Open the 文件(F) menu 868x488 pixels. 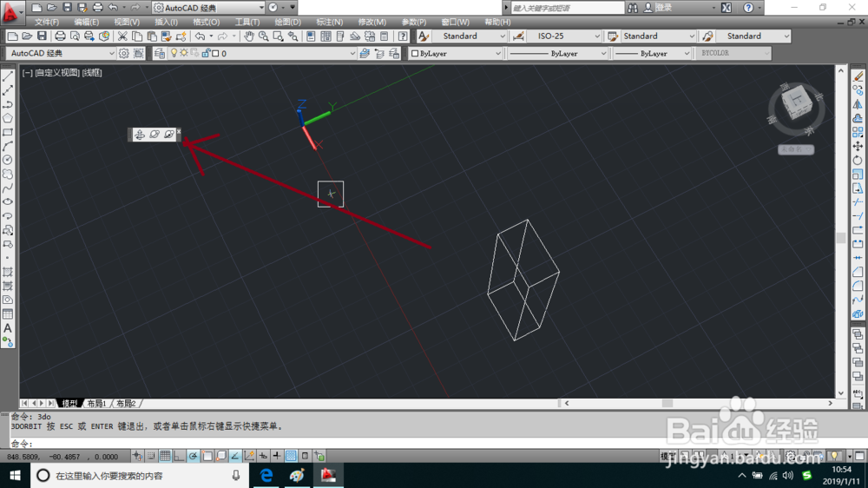coord(47,23)
